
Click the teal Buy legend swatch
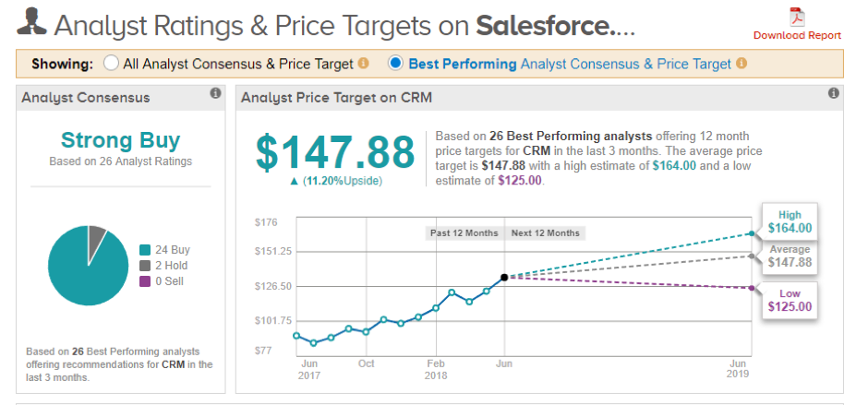pyautogui.click(x=145, y=250)
